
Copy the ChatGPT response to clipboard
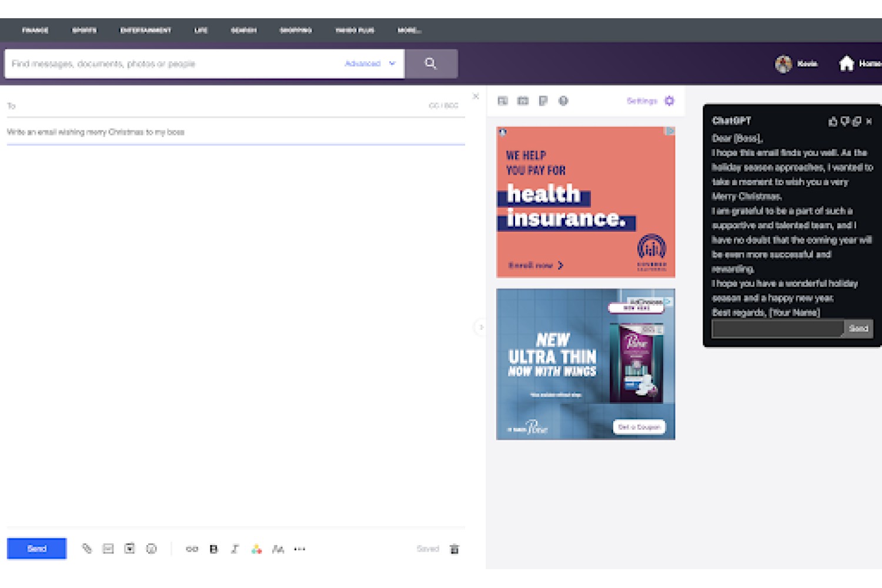click(857, 122)
